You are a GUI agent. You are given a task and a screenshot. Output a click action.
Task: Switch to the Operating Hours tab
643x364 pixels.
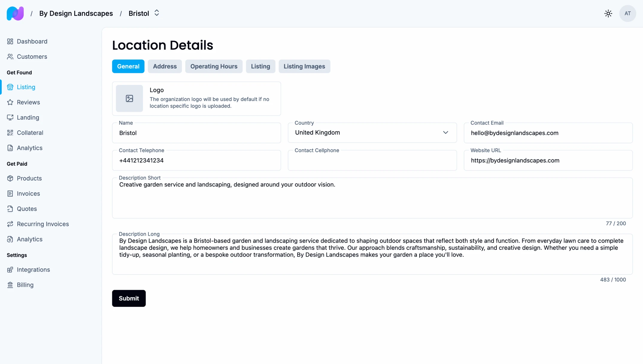pos(214,66)
